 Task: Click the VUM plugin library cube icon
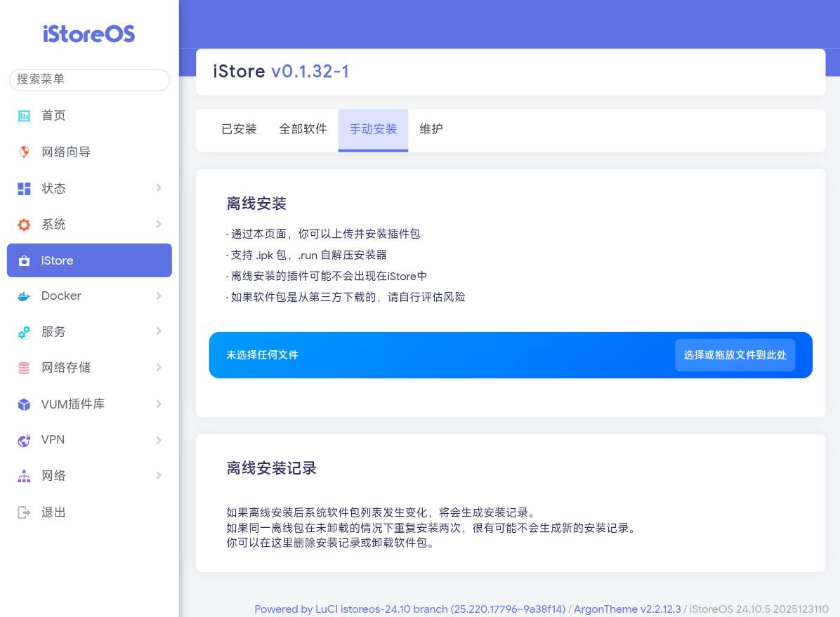coord(24,404)
